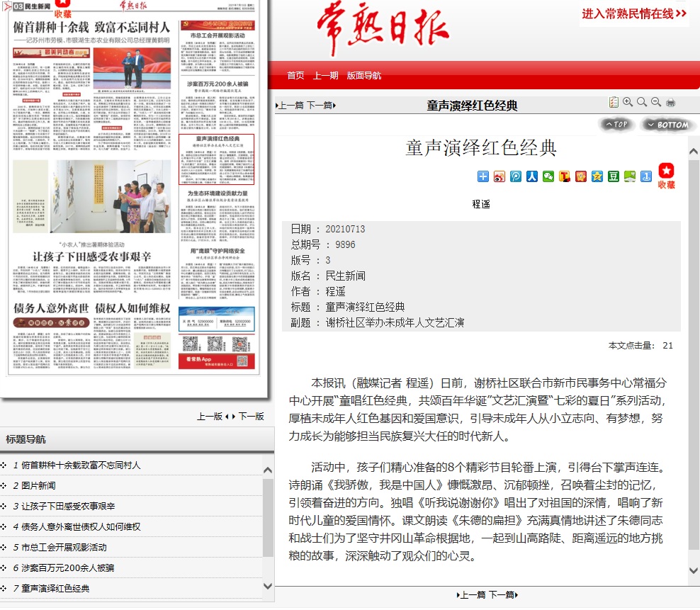This screenshot has width=700, height=610.
Task: Click the 进入常熟民情在线 link
Action: pos(634,13)
